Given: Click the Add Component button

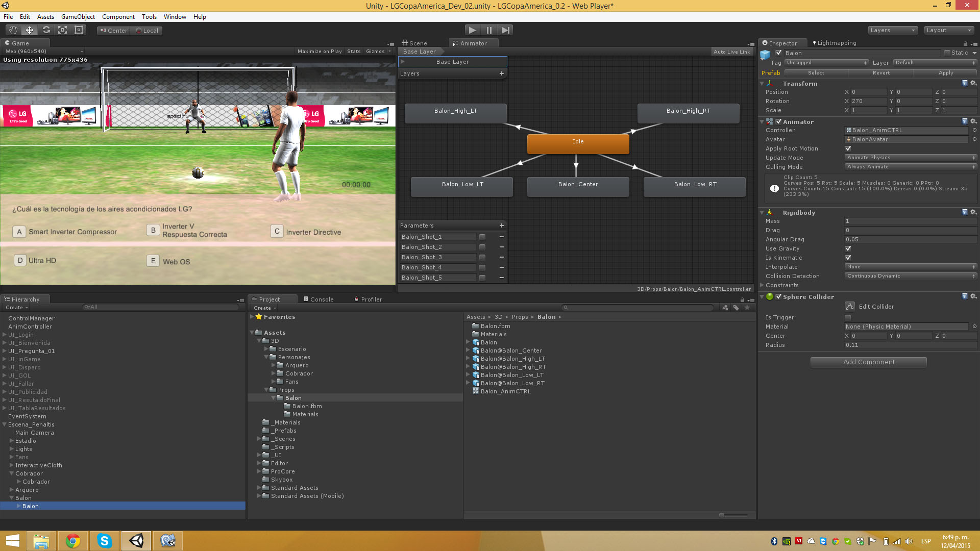Looking at the screenshot, I should [x=869, y=362].
